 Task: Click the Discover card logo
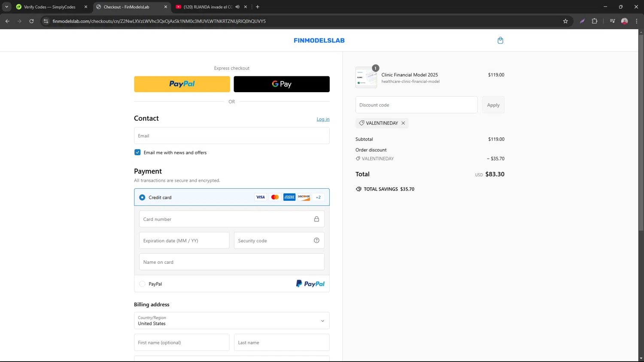point(304,197)
